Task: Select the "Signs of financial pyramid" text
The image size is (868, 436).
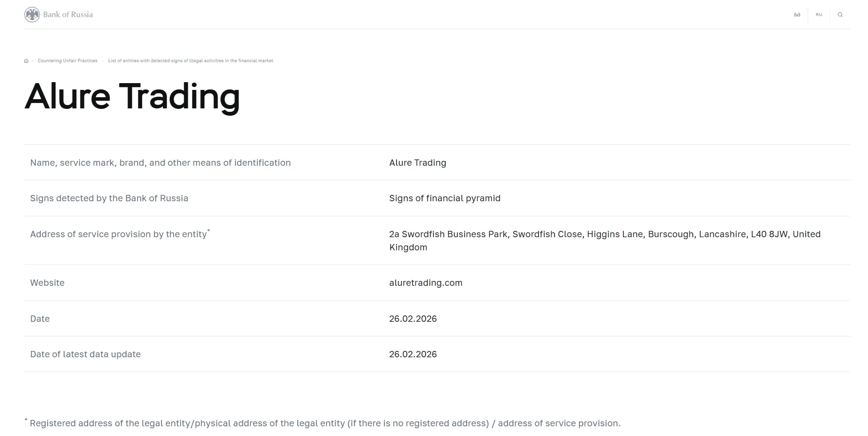Action: point(445,198)
